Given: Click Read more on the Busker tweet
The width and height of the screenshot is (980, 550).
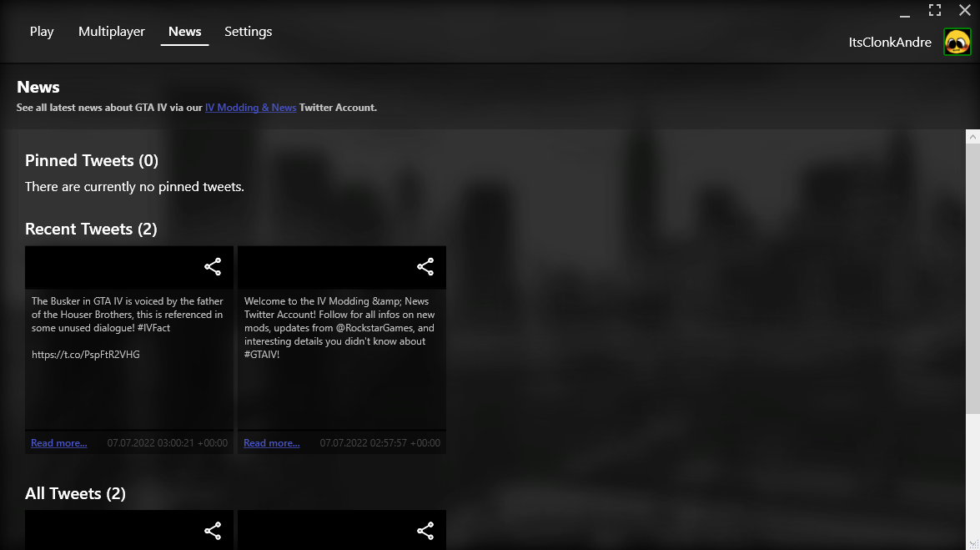Looking at the screenshot, I should (58, 443).
